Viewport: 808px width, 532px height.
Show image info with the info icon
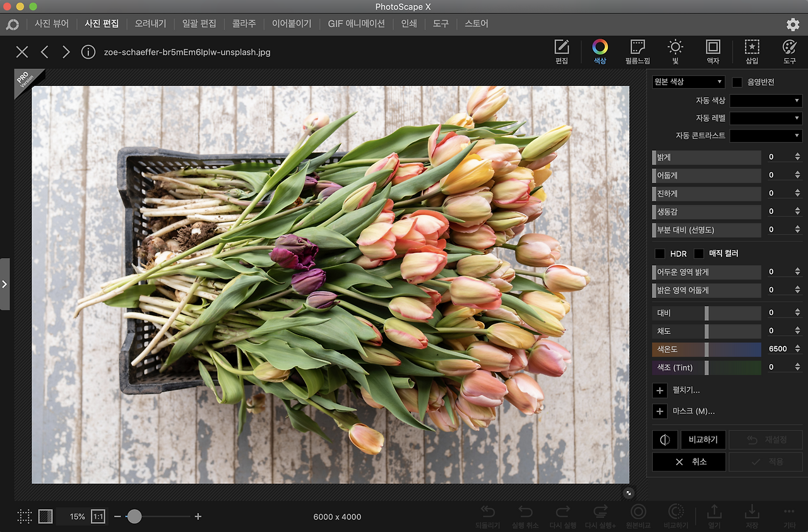tap(88, 52)
